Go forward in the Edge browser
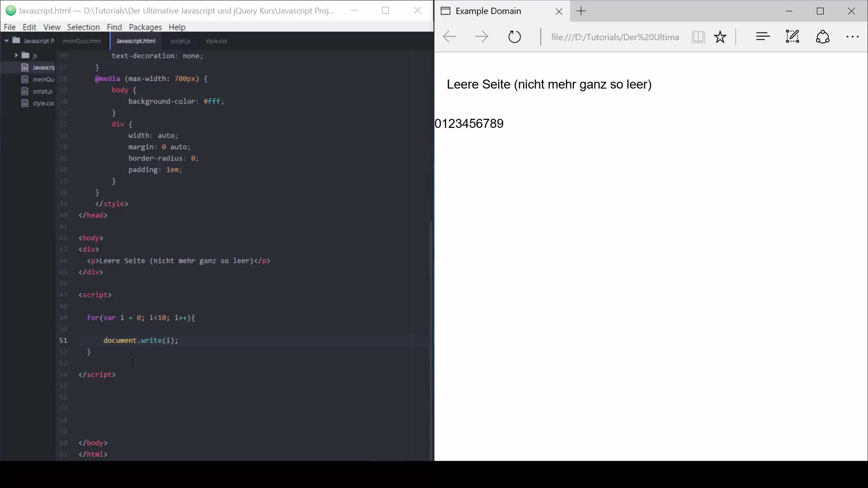Viewport: 868px width, 488px height. [481, 37]
